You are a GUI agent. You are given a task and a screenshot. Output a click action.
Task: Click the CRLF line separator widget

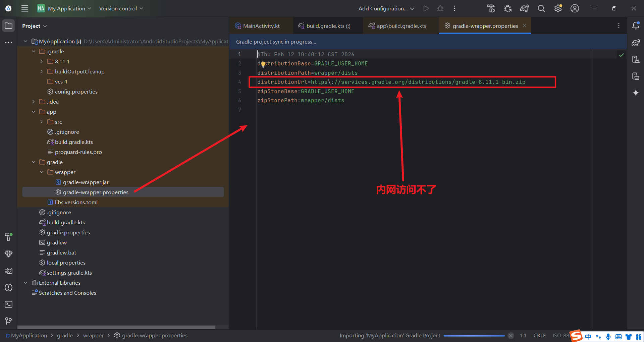coord(539,336)
